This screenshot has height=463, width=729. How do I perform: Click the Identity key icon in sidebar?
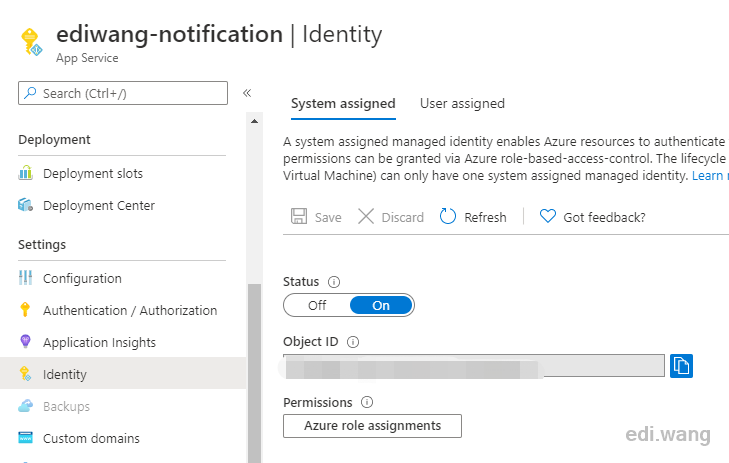(x=26, y=374)
